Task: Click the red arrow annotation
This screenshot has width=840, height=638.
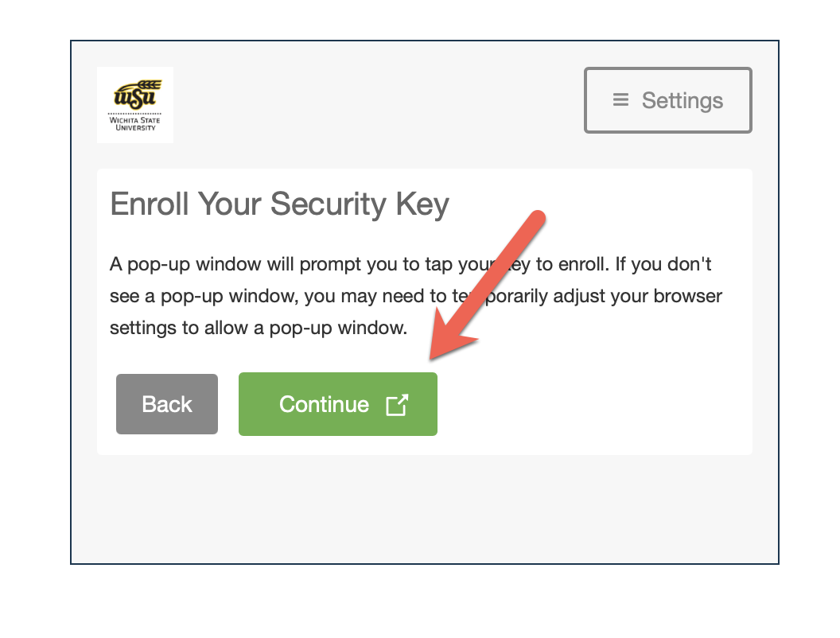Action: [487, 285]
